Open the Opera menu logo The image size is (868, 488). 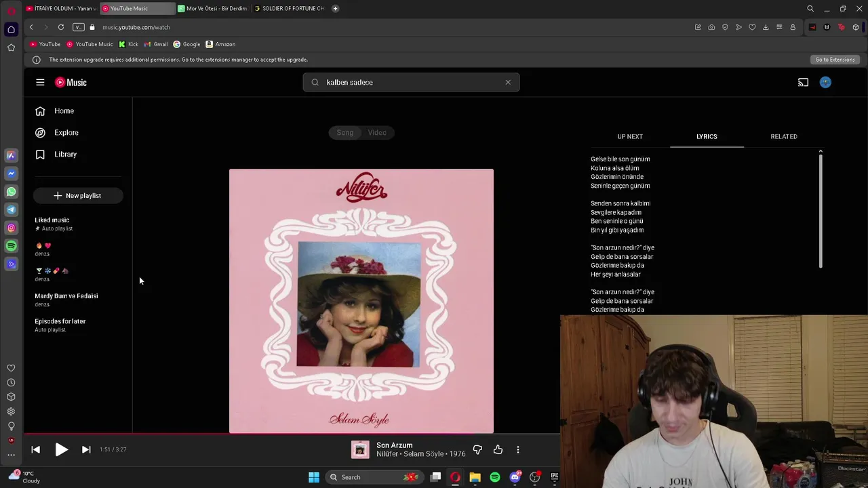pos(11,9)
